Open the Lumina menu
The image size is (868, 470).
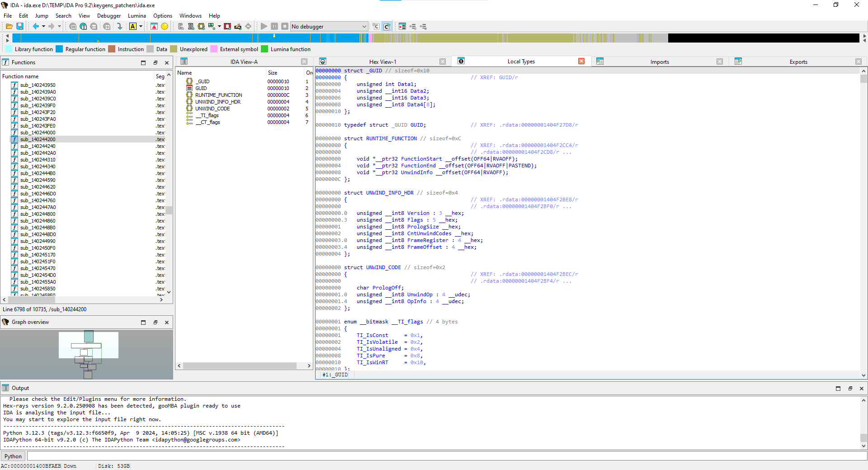point(137,16)
